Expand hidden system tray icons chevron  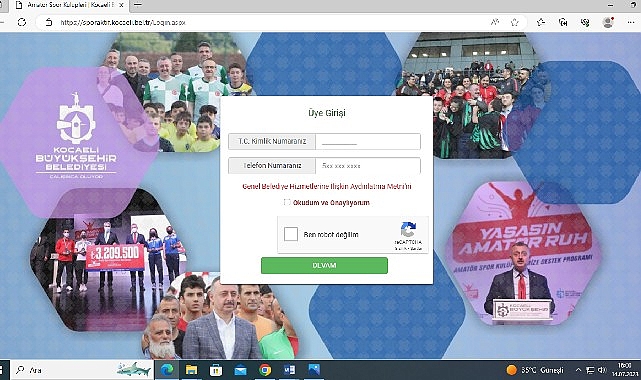pos(578,370)
